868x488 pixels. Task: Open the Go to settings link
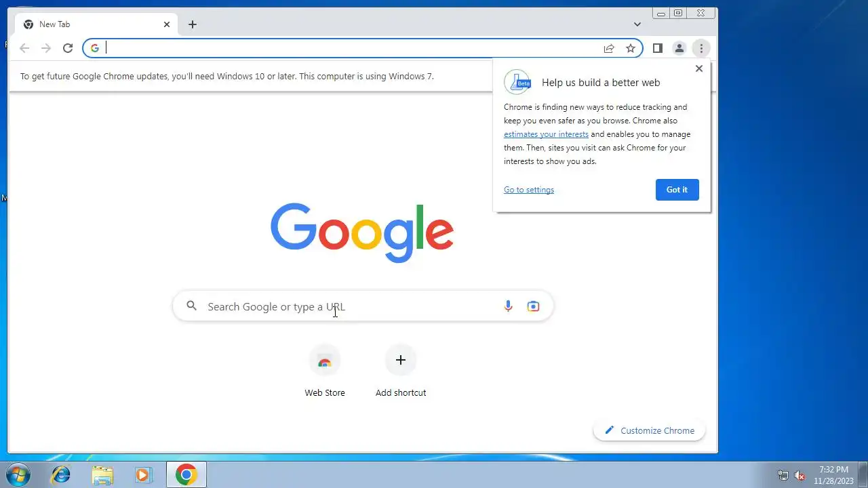pos(529,190)
